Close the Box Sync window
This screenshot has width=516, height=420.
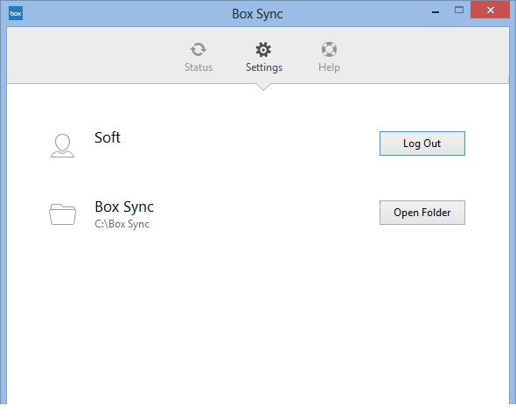coord(490,10)
